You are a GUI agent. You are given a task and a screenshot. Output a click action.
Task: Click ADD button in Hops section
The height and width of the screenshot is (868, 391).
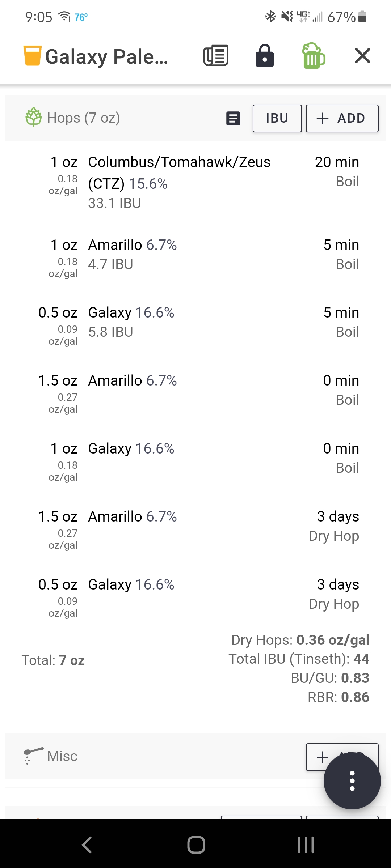click(x=342, y=118)
